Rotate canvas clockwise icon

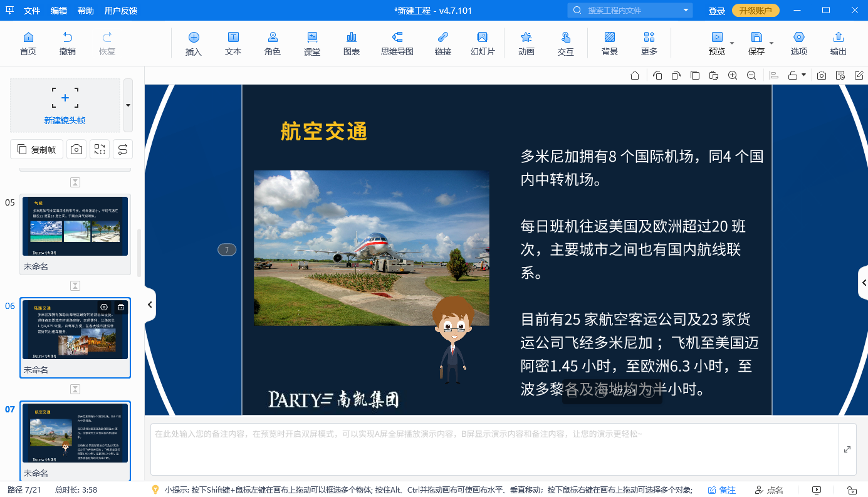click(676, 75)
